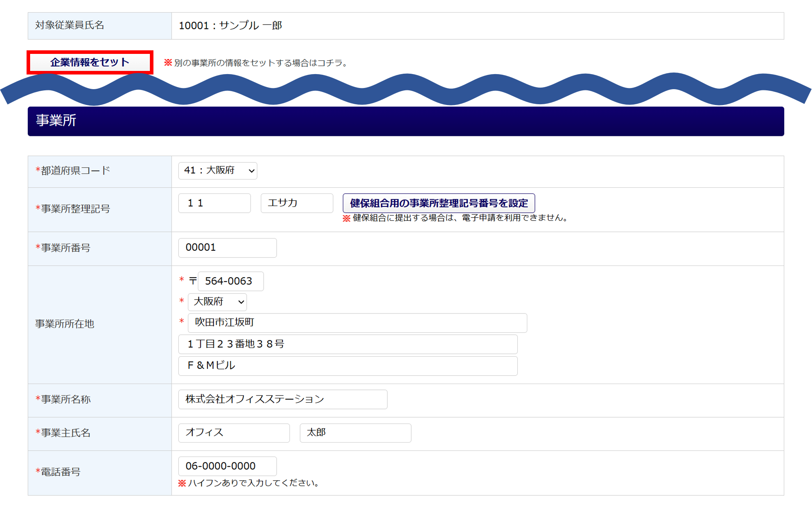
Task: Click 健保組合用の事業所整理記号番号を設定 button
Action: click(x=439, y=203)
